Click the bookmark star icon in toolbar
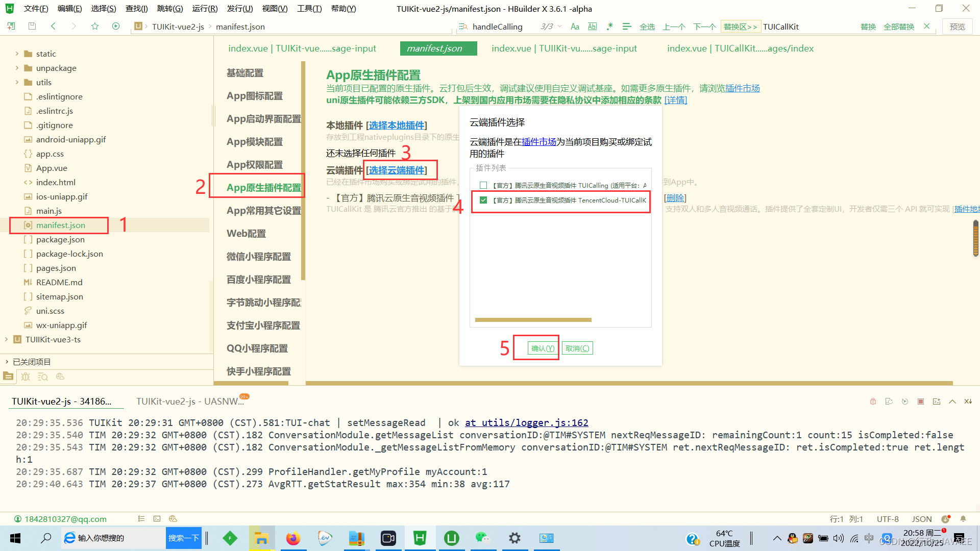Screen dimensions: 980x551 [95, 26]
